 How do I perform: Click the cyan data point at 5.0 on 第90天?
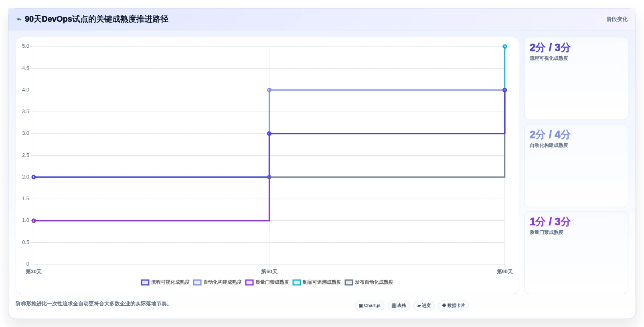(505, 47)
